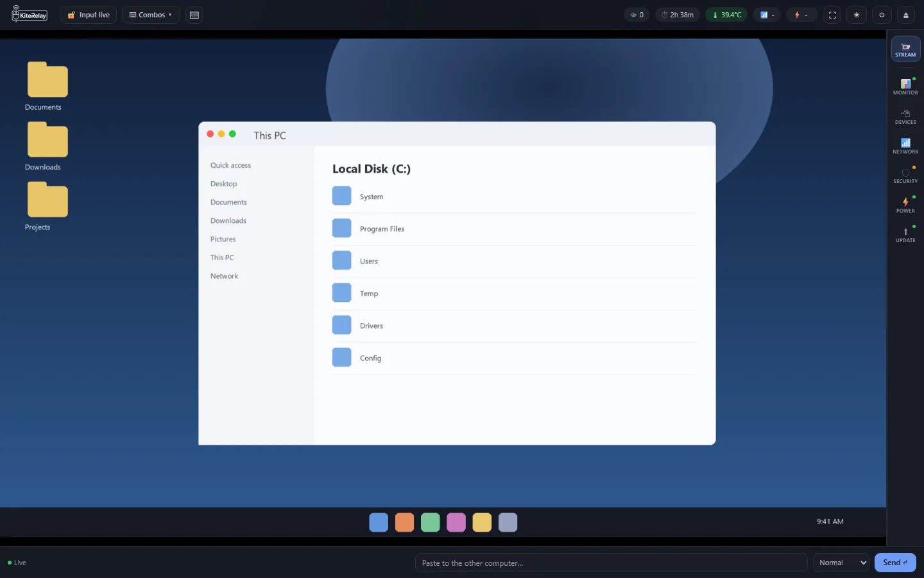The width and height of the screenshot is (924, 578).
Task: Click the eject icon in top bar
Action: (x=906, y=15)
